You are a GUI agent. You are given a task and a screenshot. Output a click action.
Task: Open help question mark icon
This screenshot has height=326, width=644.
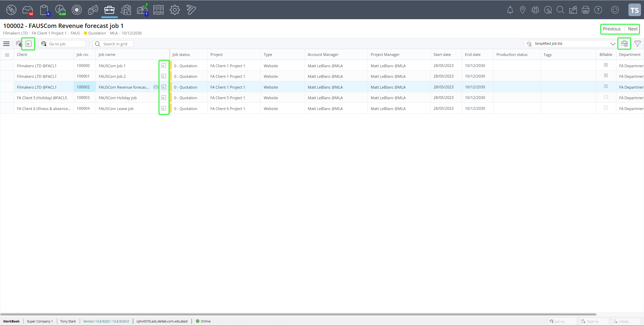(x=598, y=10)
